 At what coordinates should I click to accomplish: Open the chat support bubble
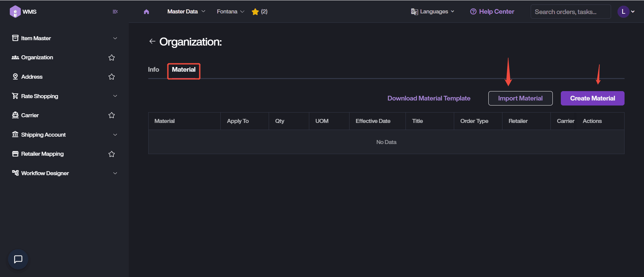pyautogui.click(x=18, y=259)
